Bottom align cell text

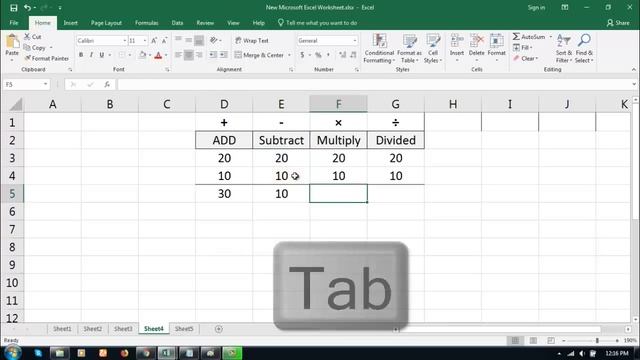coord(199,40)
